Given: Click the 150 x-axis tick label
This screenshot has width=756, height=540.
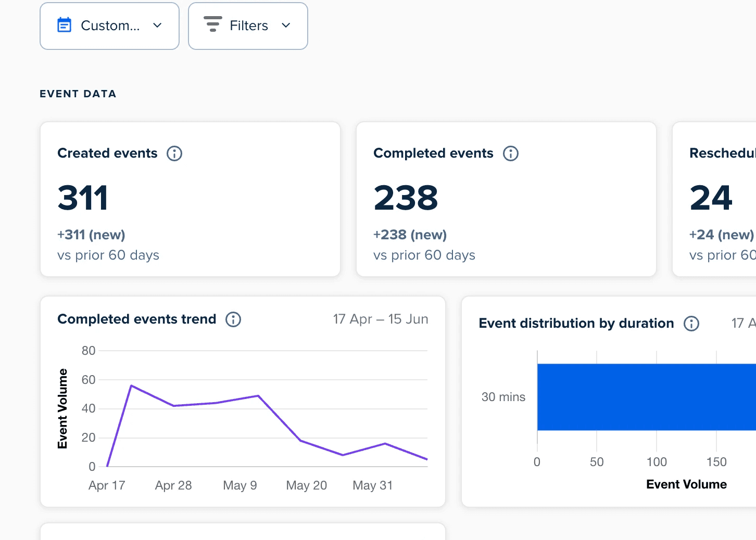Looking at the screenshot, I should coord(716,462).
